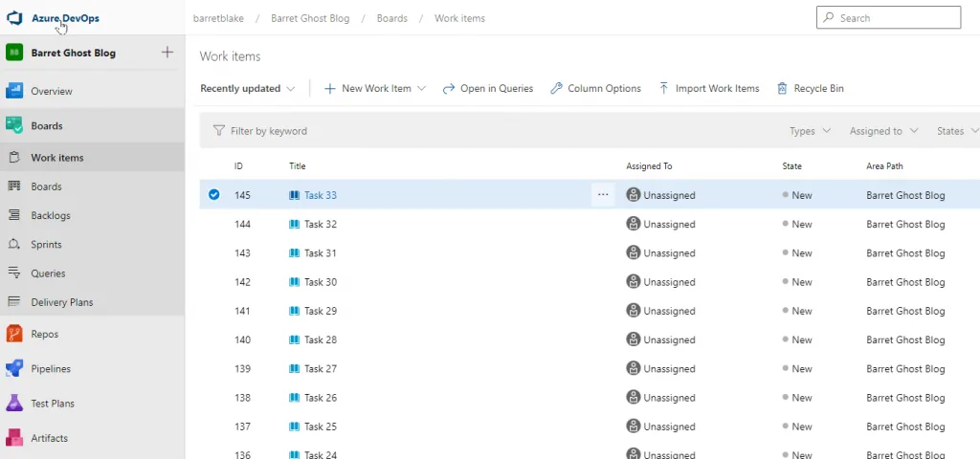The width and height of the screenshot is (980, 459).
Task: Click the Artifacts icon in the sidebar
Action: (14, 438)
